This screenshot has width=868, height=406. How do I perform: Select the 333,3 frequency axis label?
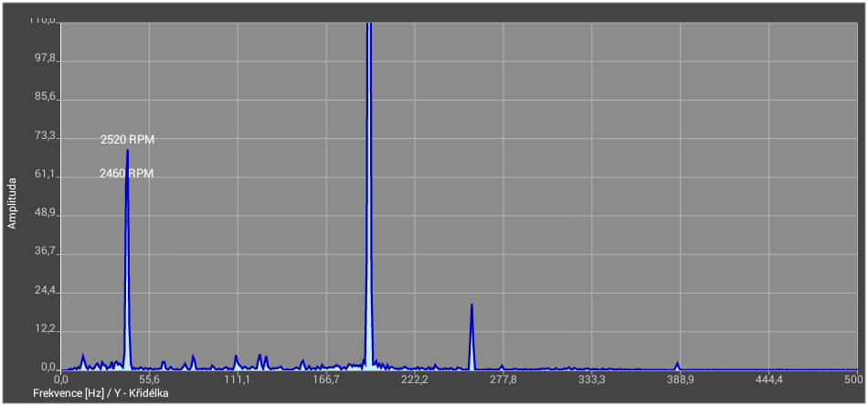592,379
